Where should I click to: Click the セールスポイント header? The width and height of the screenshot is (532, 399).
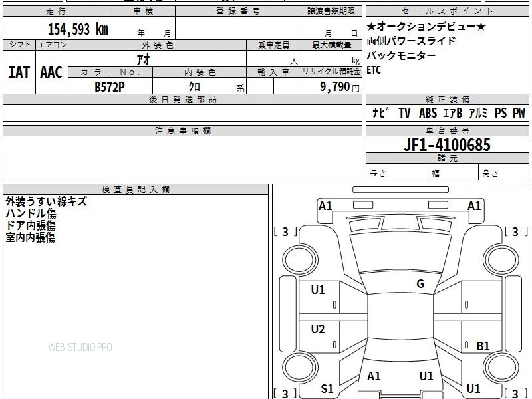click(447, 11)
